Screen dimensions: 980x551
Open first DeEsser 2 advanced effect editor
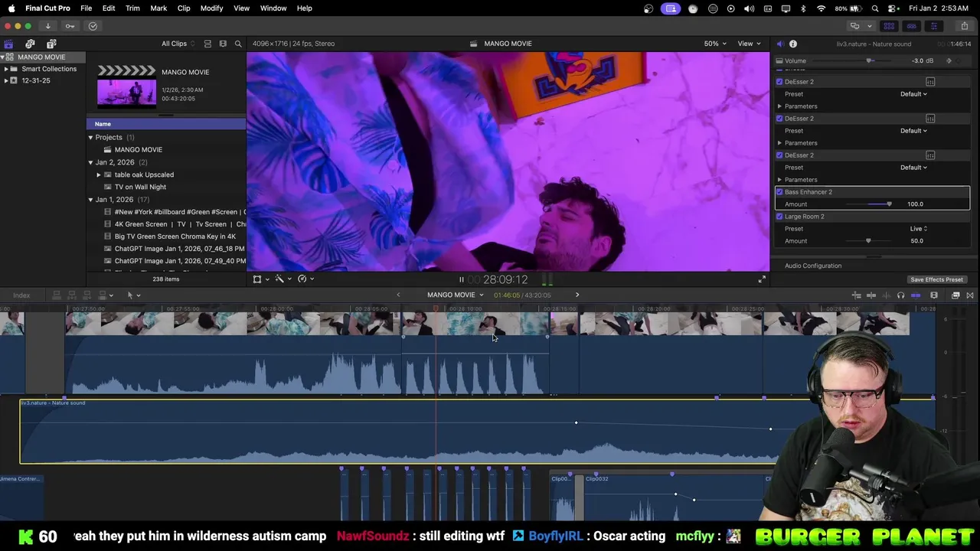click(x=930, y=82)
